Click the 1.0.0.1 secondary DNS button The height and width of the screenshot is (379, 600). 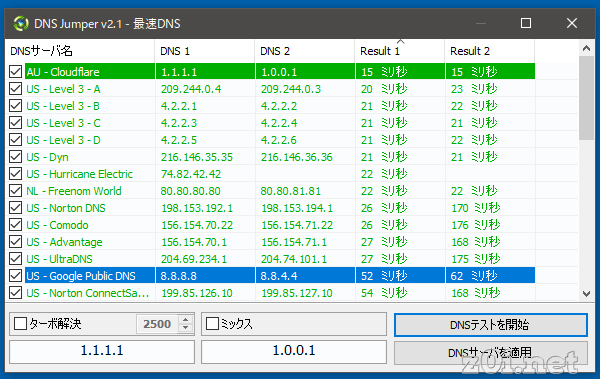coord(294,351)
